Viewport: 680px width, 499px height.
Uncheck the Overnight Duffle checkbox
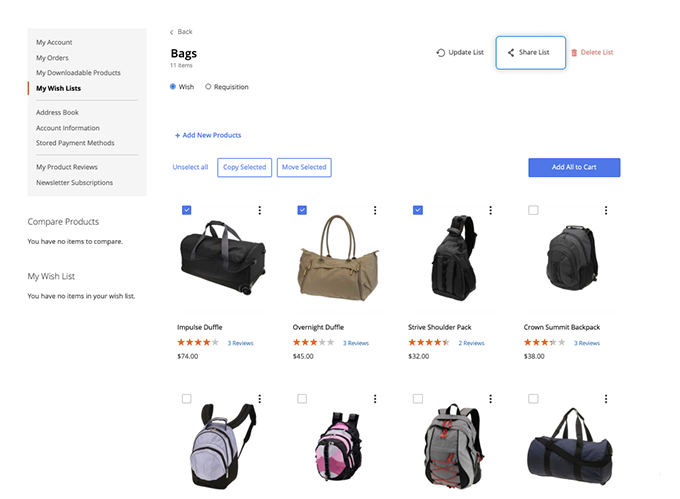[302, 210]
